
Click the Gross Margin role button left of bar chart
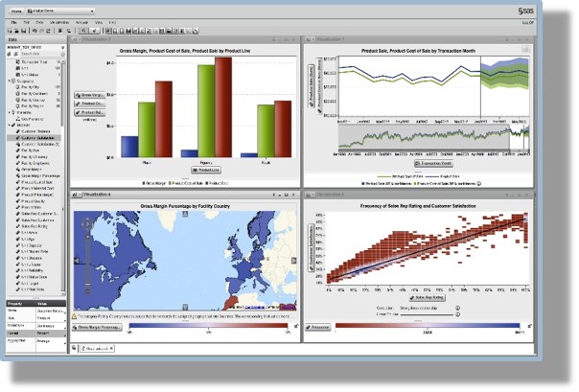click(90, 95)
